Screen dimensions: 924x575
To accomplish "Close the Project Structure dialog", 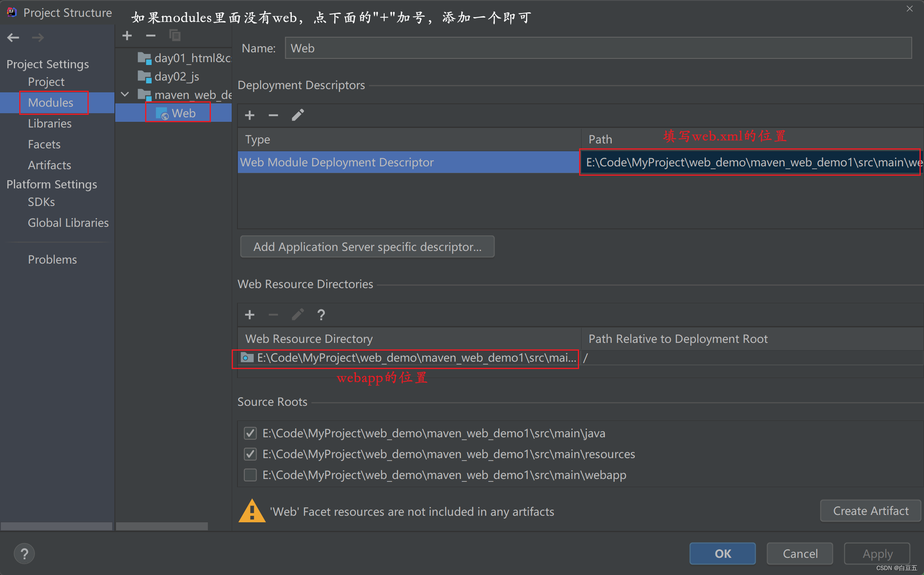I will tap(910, 9).
